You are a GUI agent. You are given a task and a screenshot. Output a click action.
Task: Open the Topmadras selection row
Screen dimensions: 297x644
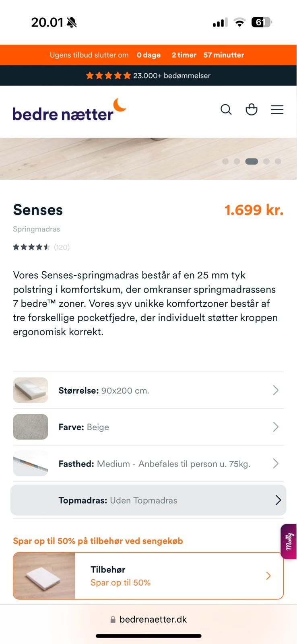coord(148,500)
